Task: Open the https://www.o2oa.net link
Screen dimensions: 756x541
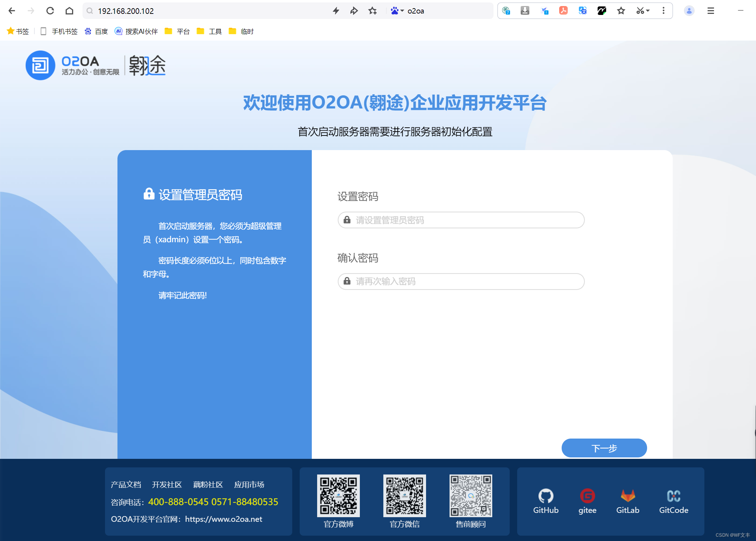Action: 224,519
